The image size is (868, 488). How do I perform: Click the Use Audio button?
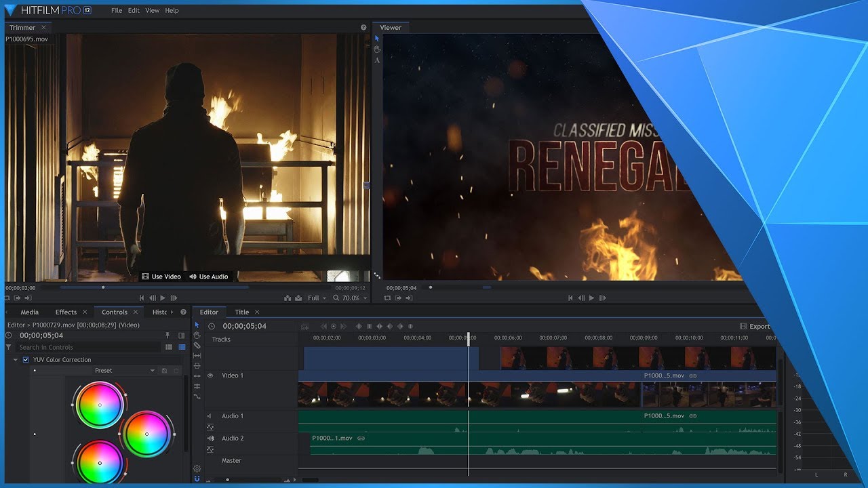(x=208, y=277)
